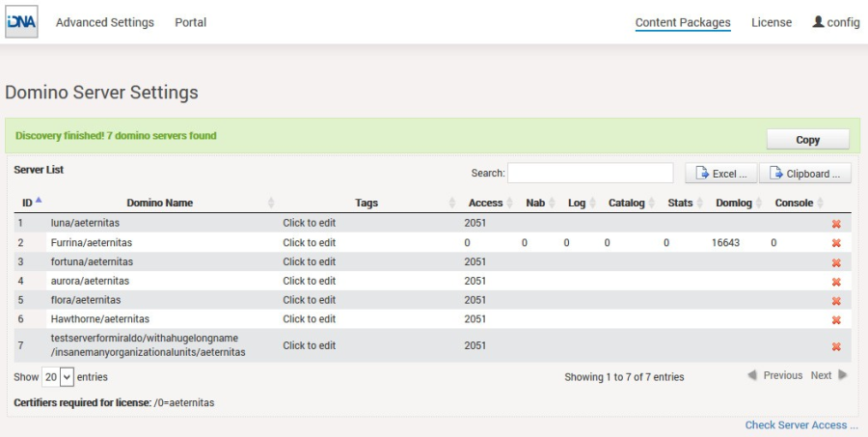Focus the Search input field
Viewport: 868px width, 437px height.
pyautogui.click(x=590, y=173)
